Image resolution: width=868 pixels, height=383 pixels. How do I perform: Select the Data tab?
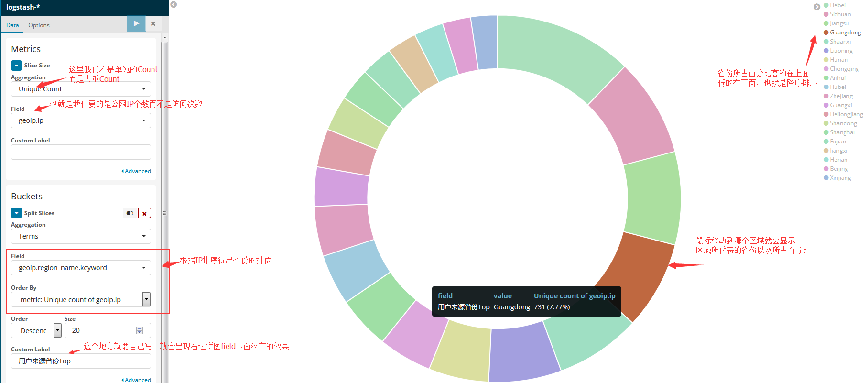pos(12,25)
